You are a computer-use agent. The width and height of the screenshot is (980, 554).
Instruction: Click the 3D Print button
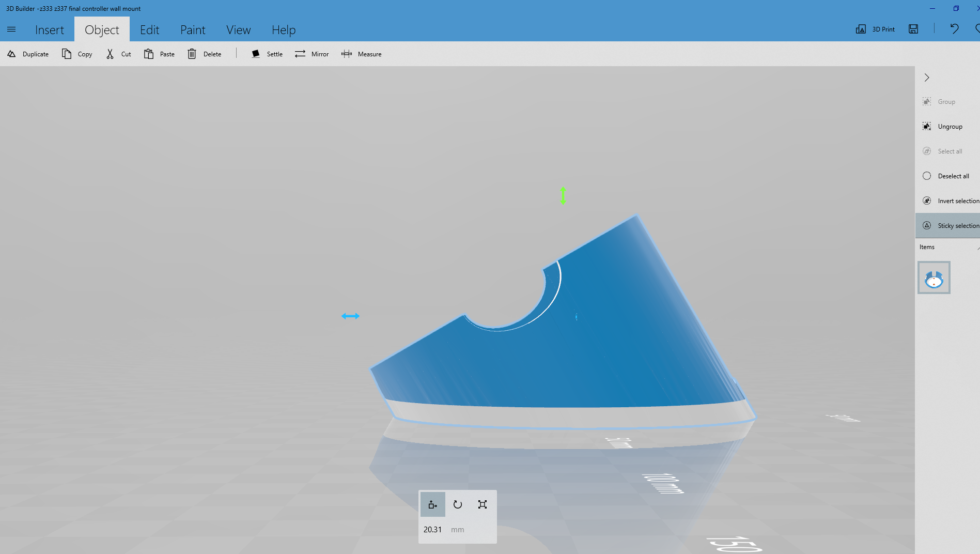click(x=875, y=29)
